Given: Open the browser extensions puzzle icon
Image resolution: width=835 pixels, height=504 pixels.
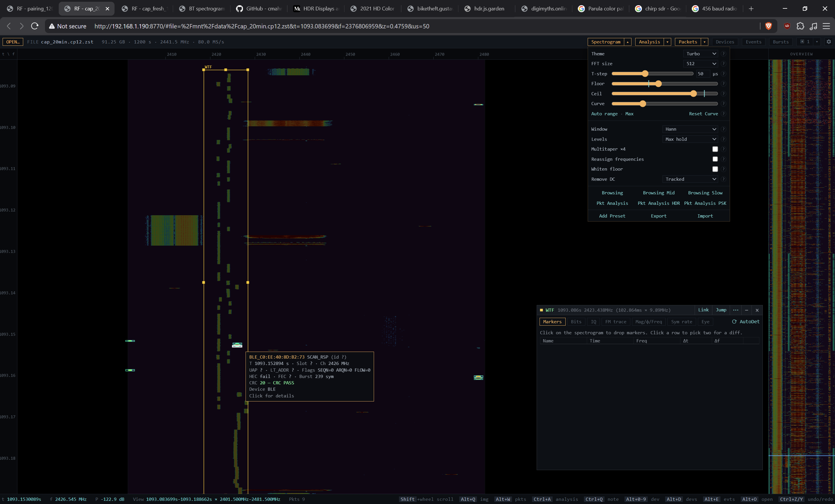Looking at the screenshot, I should (x=800, y=26).
